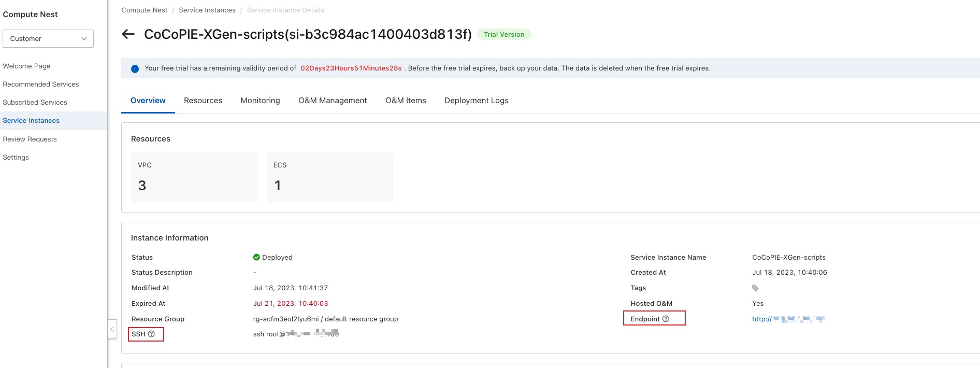Collapse the sidebar with the side chevron handle
980x368 pixels.
point(112,329)
